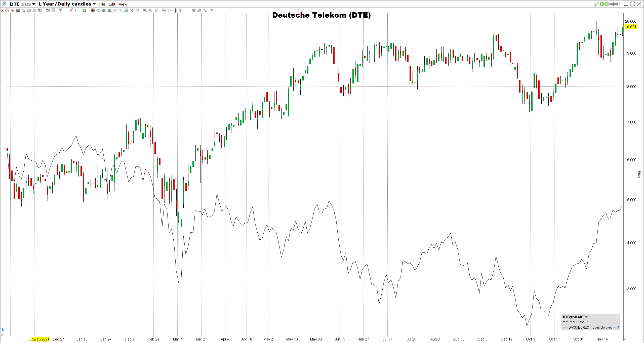
Task: Click the highlighted 19.824 price label
Action: (631, 27)
